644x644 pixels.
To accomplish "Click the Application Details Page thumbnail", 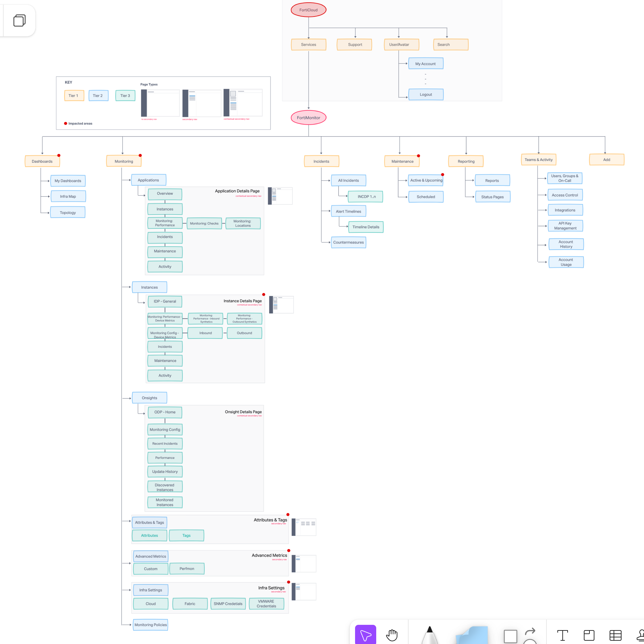I will point(280,196).
